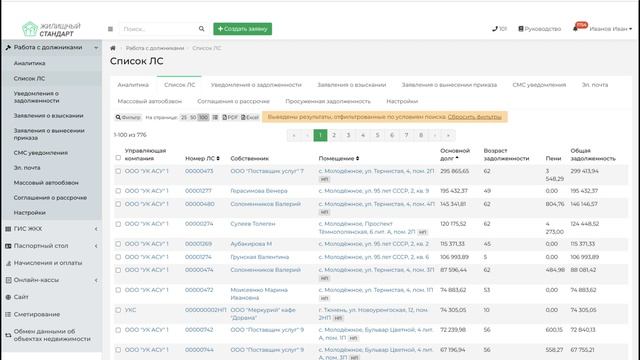Open Эл. почта in the left sidebar
Viewport: 640px width, 360px height.
(x=27, y=168)
